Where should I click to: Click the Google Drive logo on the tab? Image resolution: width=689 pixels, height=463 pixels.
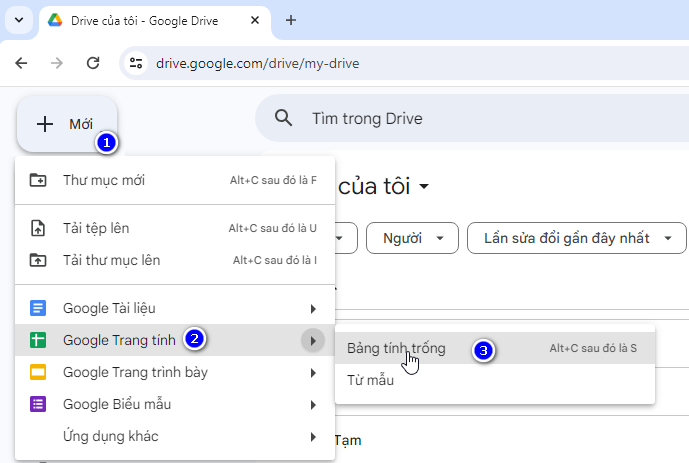coord(55,20)
